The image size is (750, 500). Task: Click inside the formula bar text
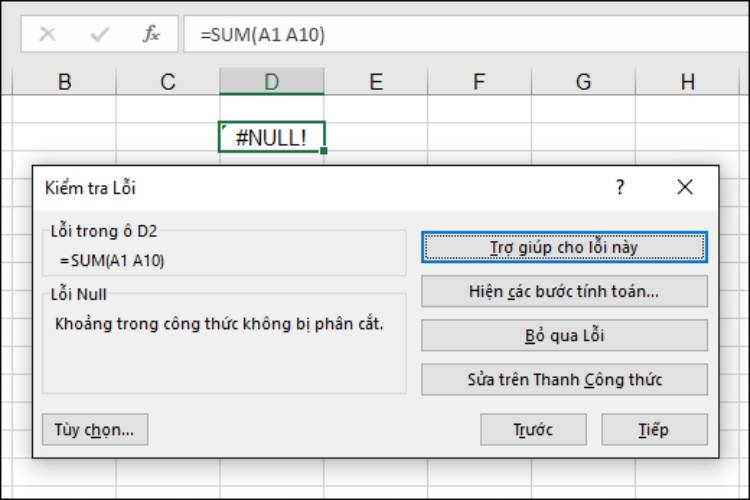coord(450,33)
